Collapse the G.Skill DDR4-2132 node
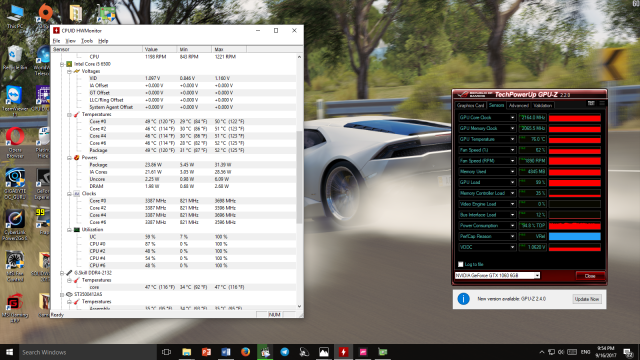This screenshot has width=640, height=360. [x=62, y=273]
